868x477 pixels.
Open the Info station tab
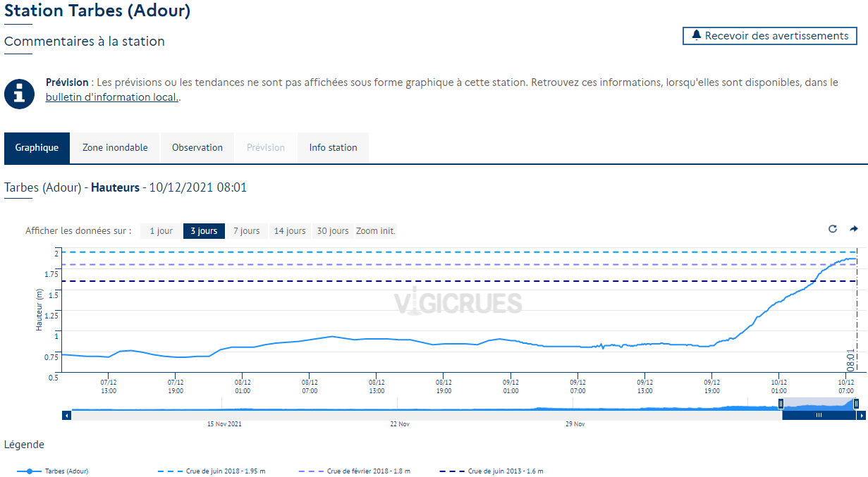coord(333,148)
